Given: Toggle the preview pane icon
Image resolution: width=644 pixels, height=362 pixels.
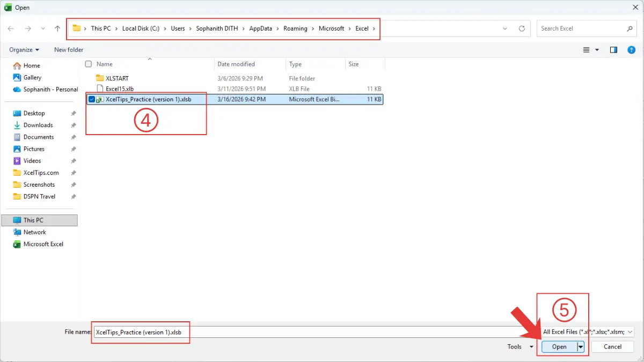Looking at the screenshot, I should [x=613, y=50].
